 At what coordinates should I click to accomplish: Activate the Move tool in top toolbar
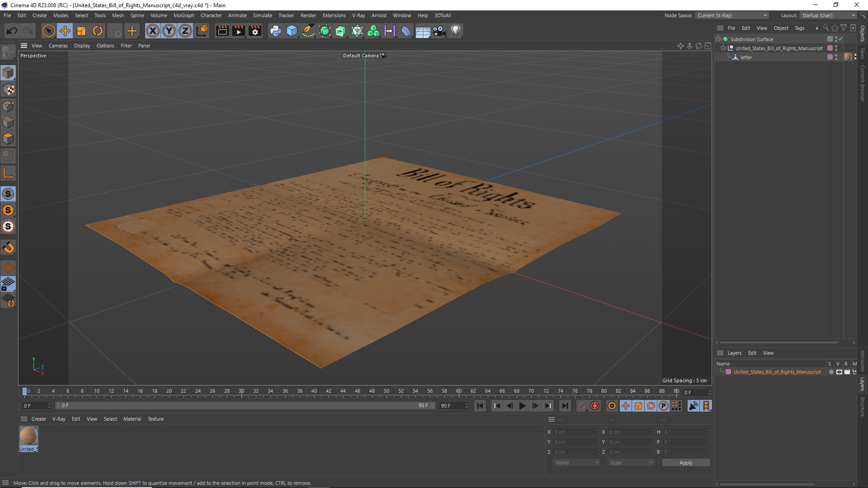tap(65, 31)
